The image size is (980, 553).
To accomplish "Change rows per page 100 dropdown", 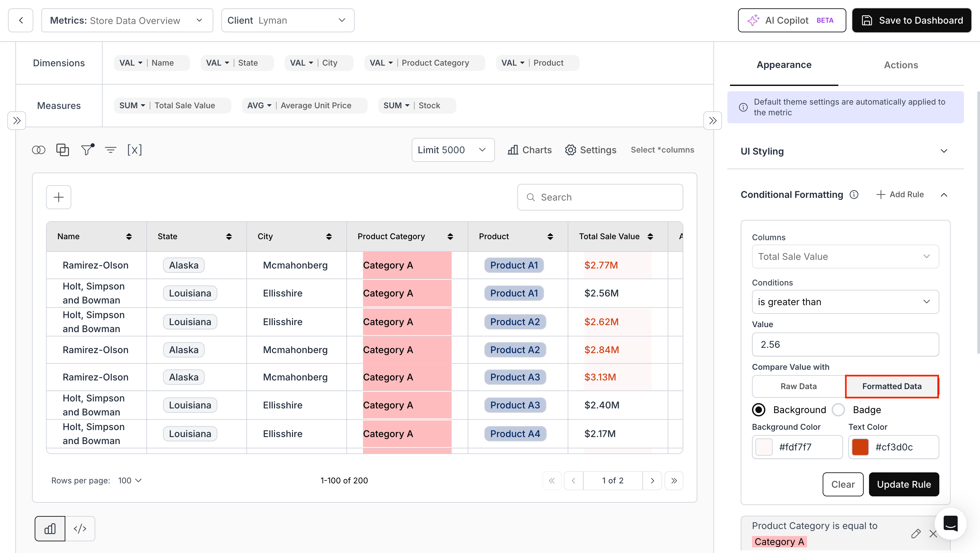I will click(x=130, y=481).
